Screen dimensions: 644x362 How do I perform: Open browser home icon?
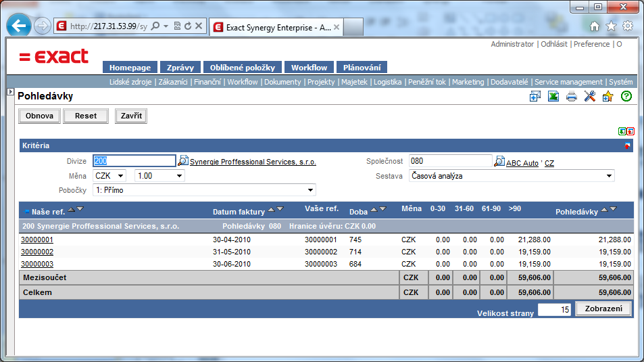coord(594,26)
